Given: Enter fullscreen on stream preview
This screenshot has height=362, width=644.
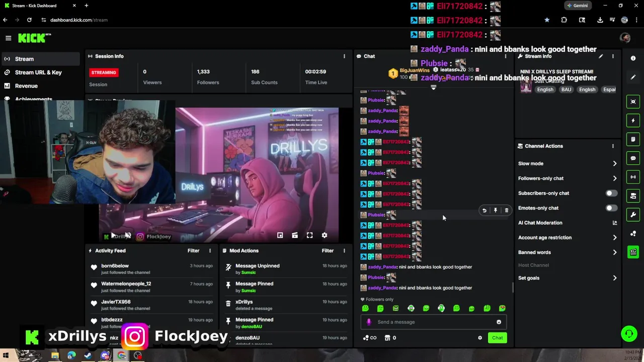Looking at the screenshot, I should [310, 235].
